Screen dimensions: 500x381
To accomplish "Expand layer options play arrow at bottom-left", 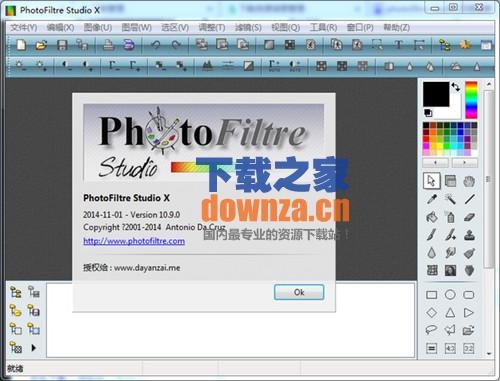I will [33, 348].
